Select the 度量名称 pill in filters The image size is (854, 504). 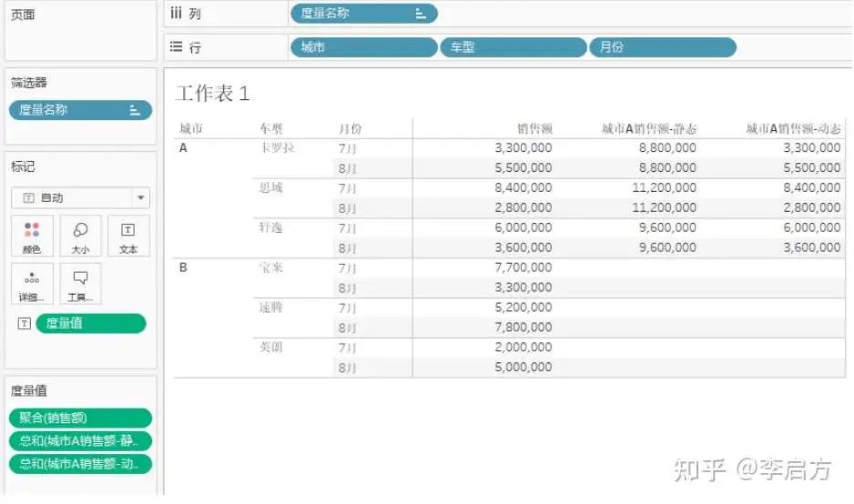tap(81, 110)
